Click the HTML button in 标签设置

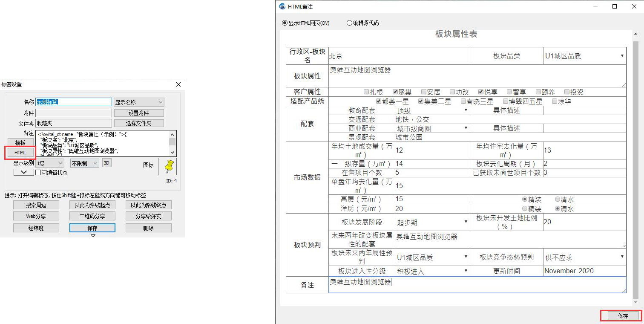point(20,153)
